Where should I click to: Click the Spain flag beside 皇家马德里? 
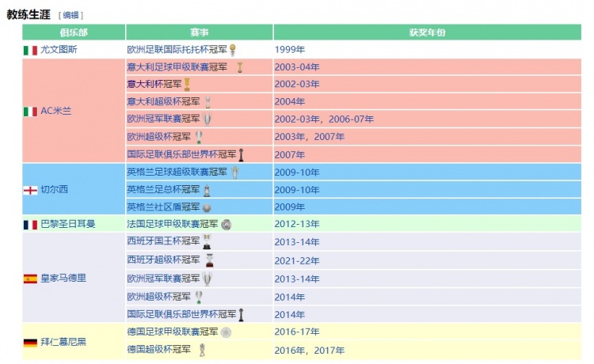(30, 279)
